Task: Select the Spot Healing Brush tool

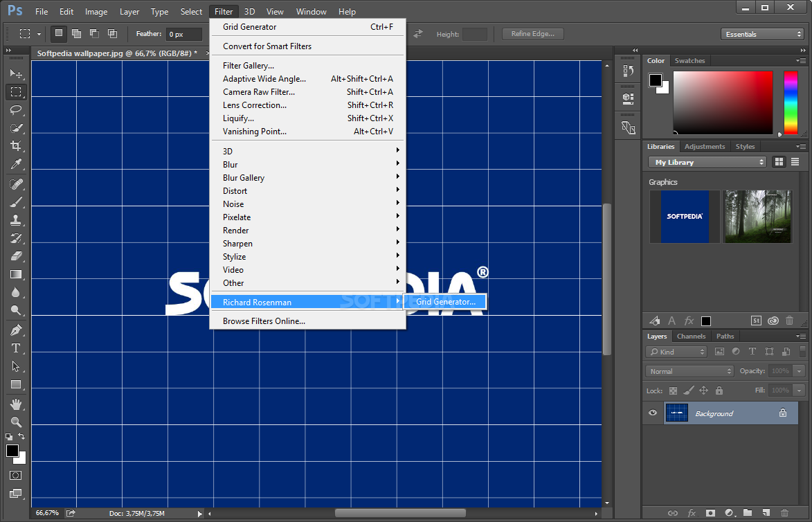Action: pos(16,184)
